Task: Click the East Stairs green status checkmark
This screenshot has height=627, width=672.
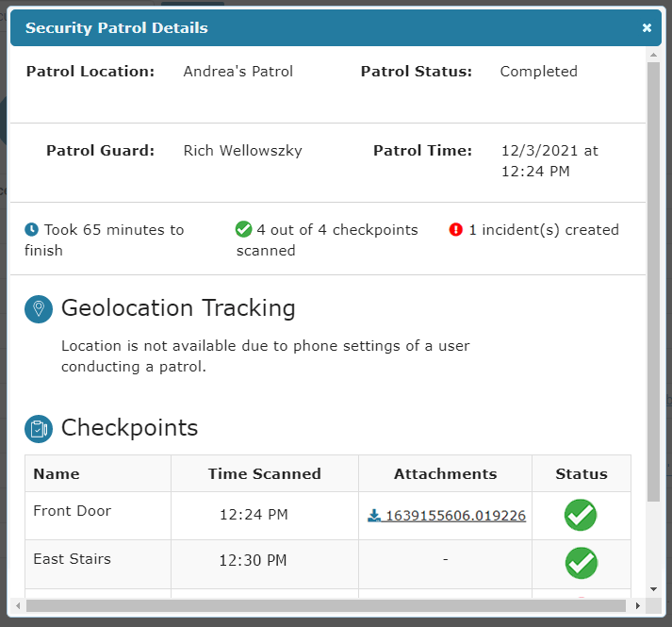Action: 581,563
